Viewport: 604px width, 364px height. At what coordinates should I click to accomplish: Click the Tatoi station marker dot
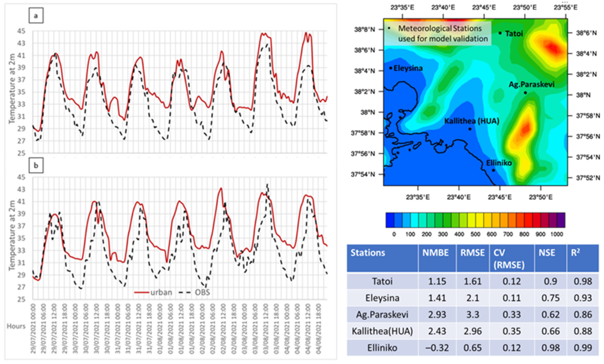point(500,33)
